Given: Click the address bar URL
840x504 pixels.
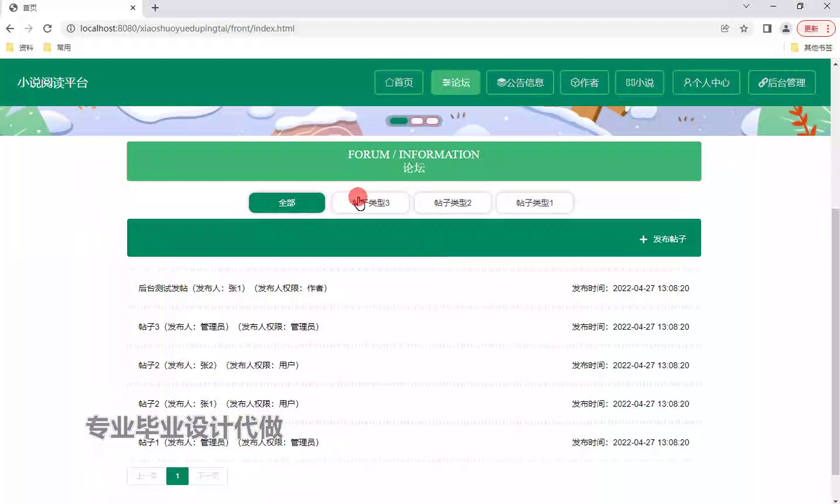Looking at the screenshot, I should click(x=187, y=28).
